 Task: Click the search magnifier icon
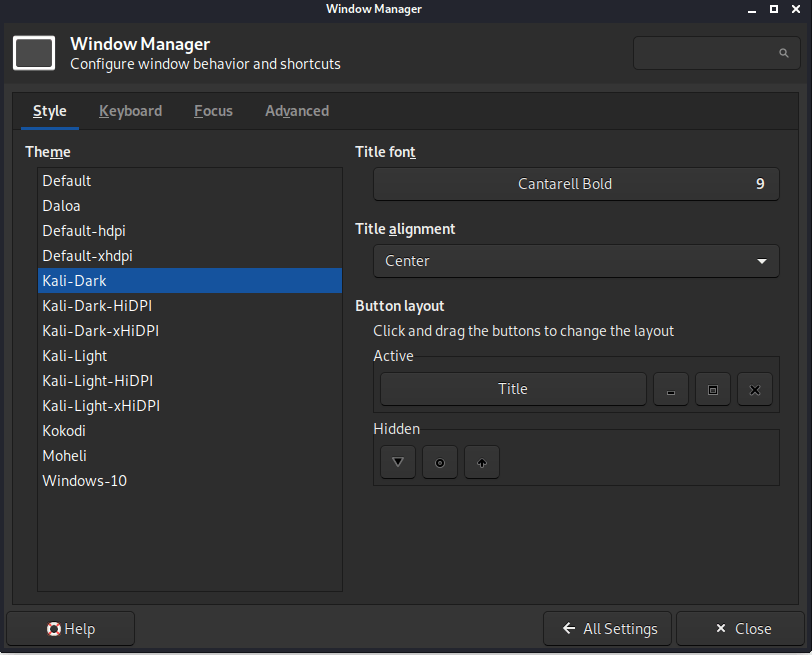[x=784, y=53]
